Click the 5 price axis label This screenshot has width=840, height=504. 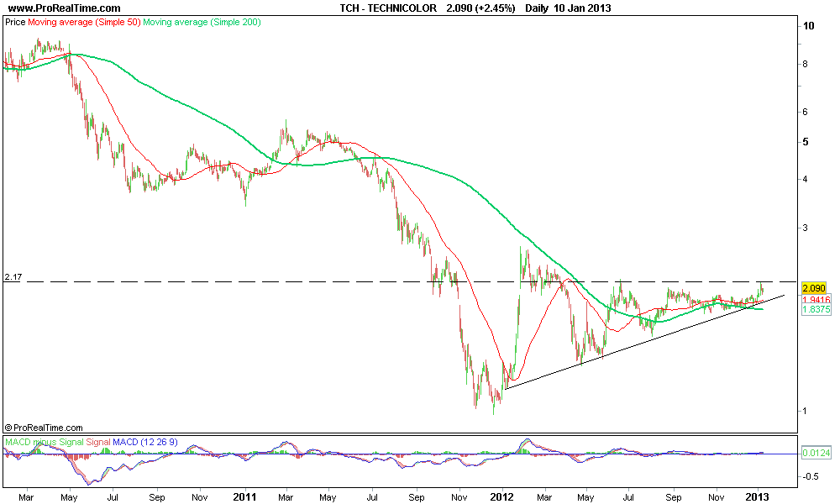(806, 142)
